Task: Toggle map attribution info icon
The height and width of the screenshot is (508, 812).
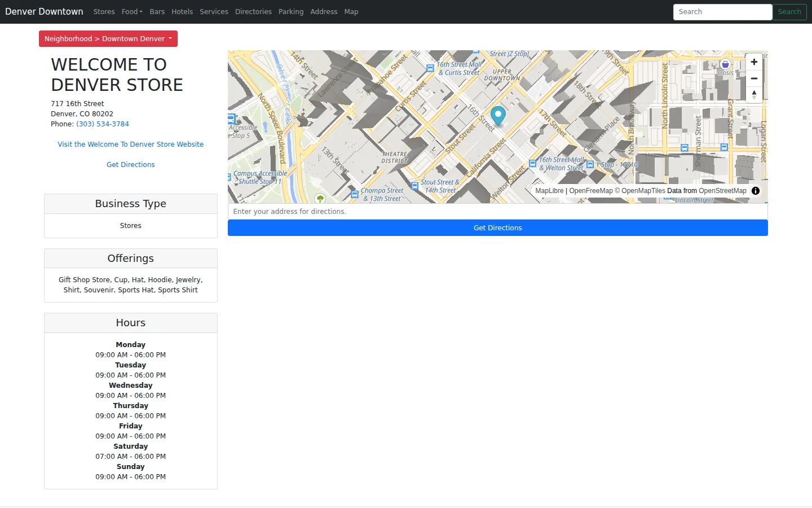Action: [x=756, y=191]
